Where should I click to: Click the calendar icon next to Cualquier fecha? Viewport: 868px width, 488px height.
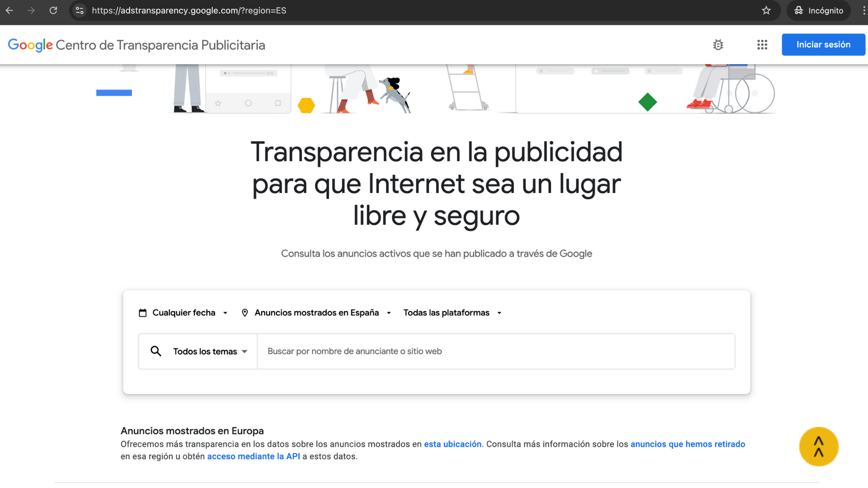pos(142,312)
